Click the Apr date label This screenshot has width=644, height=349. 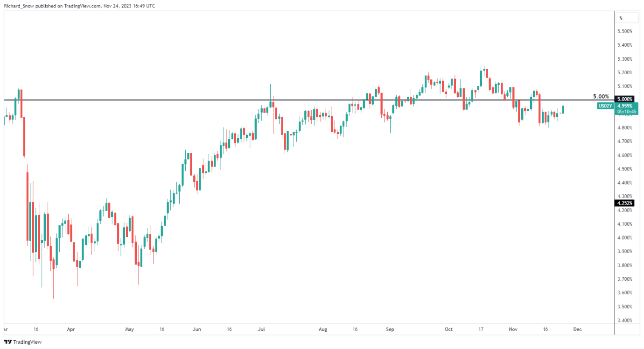pyautogui.click(x=71, y=329)
